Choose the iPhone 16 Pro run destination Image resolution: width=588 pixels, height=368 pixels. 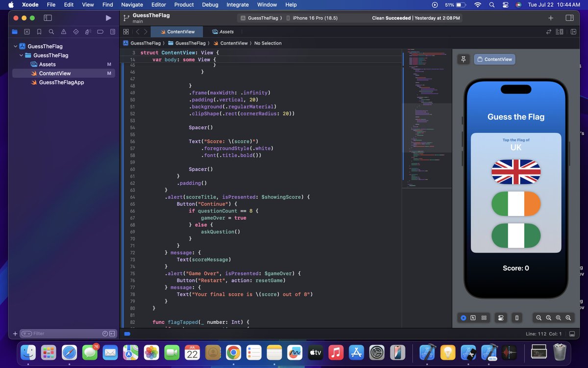[x=312, y=18]
